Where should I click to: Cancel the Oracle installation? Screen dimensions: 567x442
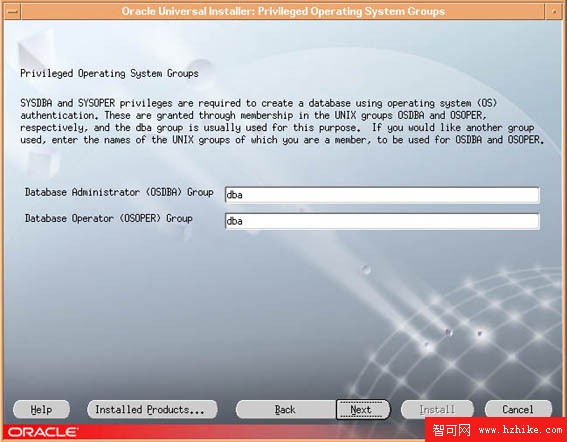click(518, 409)
